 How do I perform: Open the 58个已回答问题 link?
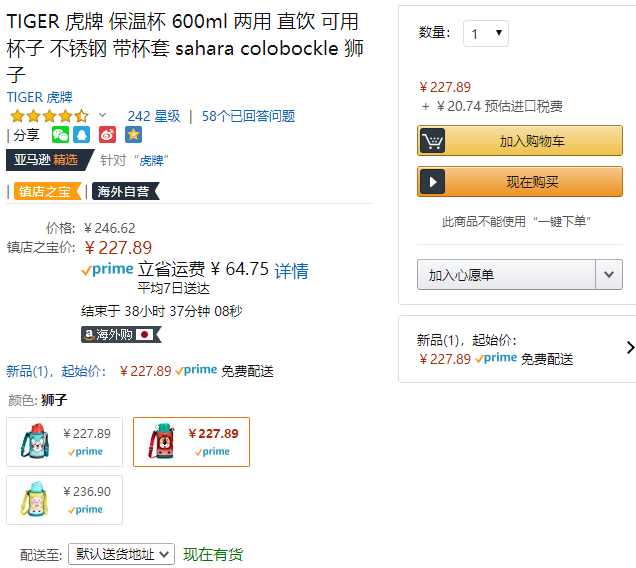click(x=248, y=116)
